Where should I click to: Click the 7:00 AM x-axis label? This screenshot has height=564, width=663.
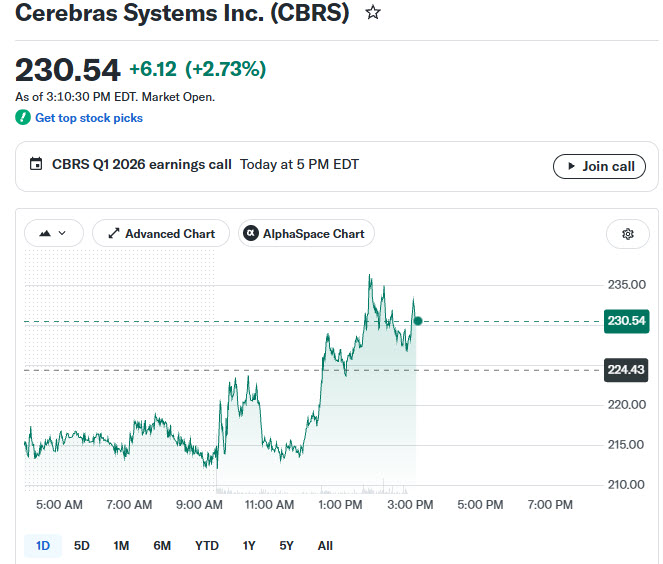[129, 504]
